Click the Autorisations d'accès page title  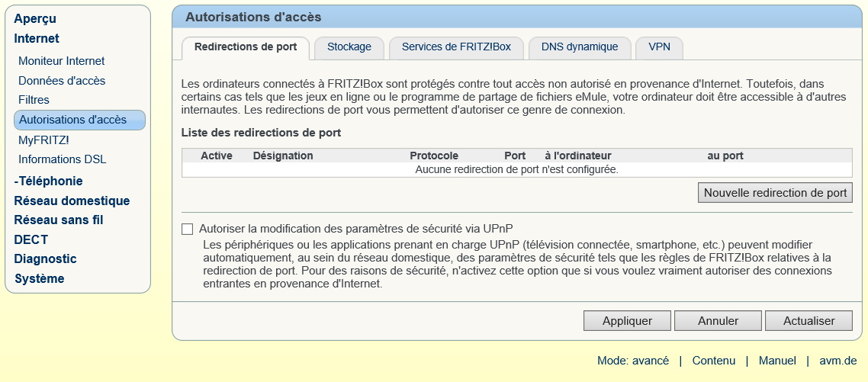coord(253,18)
